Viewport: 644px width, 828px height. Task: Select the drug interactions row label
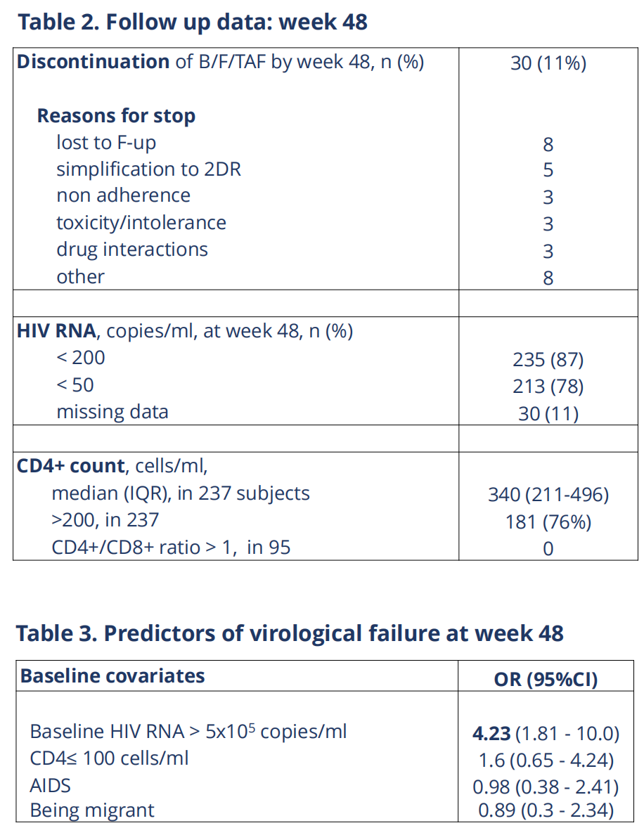pyautogui.click(x=132, y=250)
